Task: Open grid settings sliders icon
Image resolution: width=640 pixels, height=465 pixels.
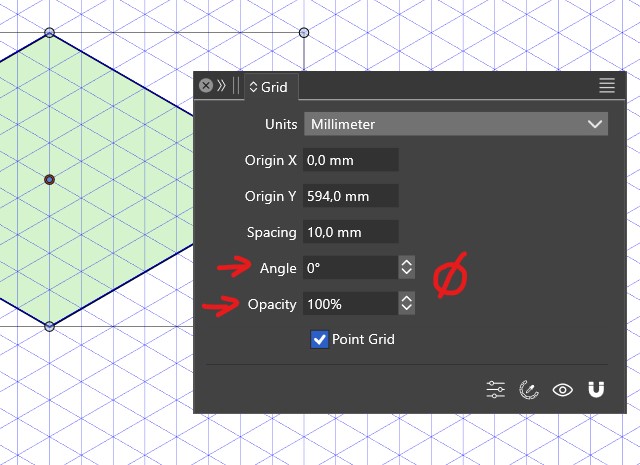Action: pos(496,389)
